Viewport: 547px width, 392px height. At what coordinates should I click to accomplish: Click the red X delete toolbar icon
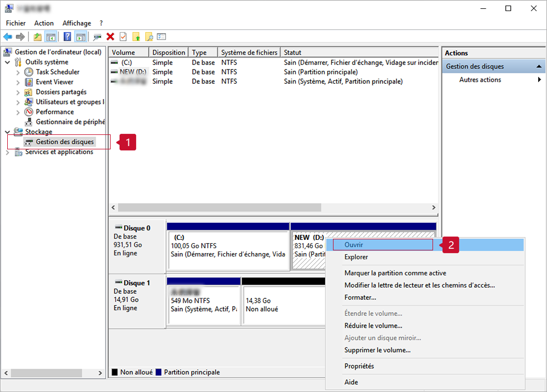pyautogui.click(x=110, y=37)
